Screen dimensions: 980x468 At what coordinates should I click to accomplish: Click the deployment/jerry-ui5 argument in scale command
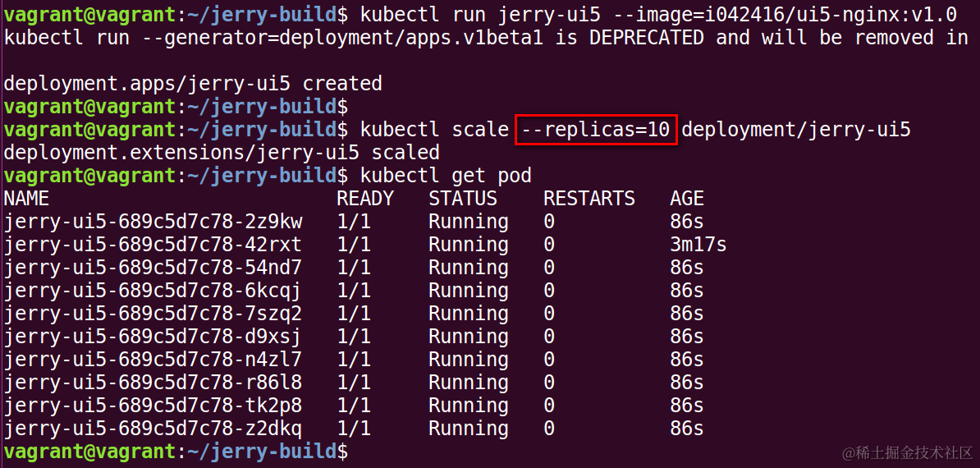[x=796, y=130]
